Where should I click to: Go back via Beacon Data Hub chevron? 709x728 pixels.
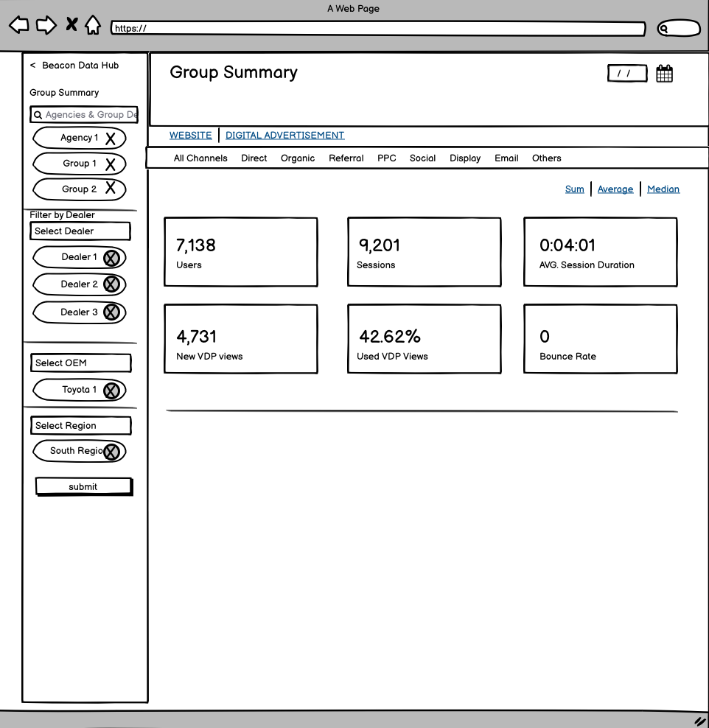click(32, 66)
